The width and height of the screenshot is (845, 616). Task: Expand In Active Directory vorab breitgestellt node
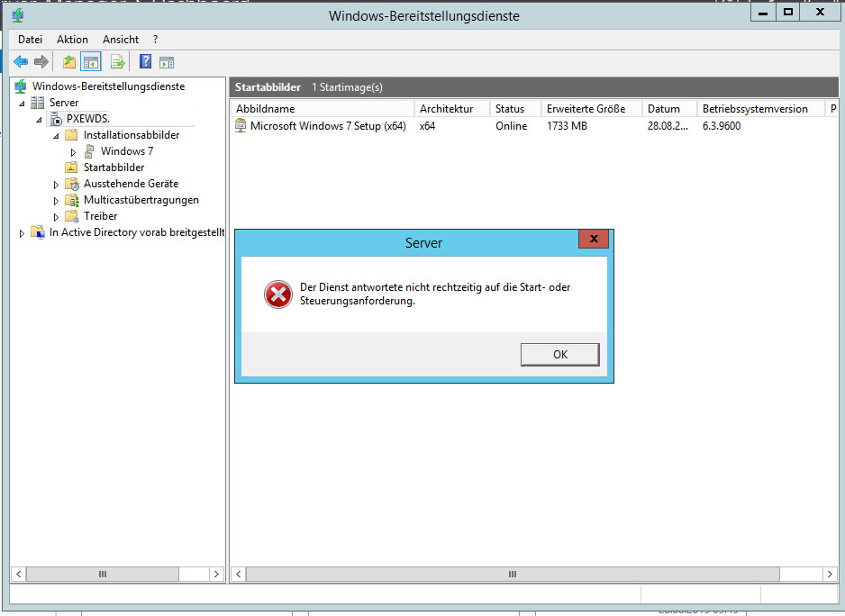[x=22, y=233]
